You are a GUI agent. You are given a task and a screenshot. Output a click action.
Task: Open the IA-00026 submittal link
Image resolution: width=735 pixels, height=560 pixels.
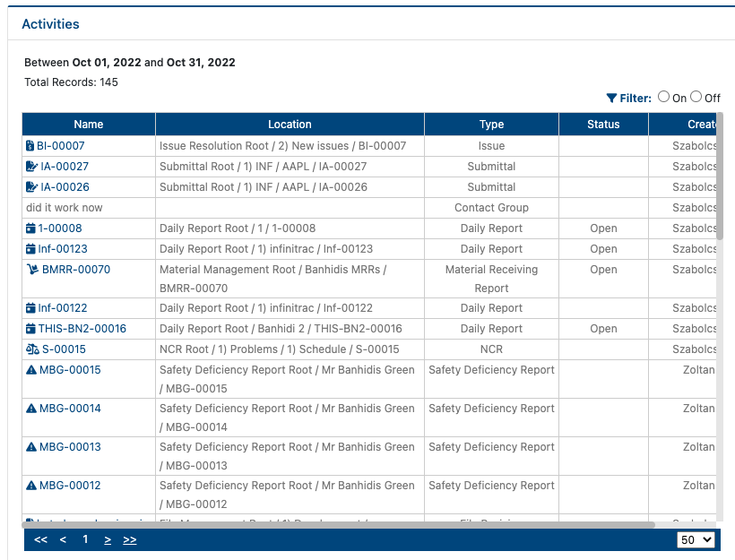click(x=65, y=187)
